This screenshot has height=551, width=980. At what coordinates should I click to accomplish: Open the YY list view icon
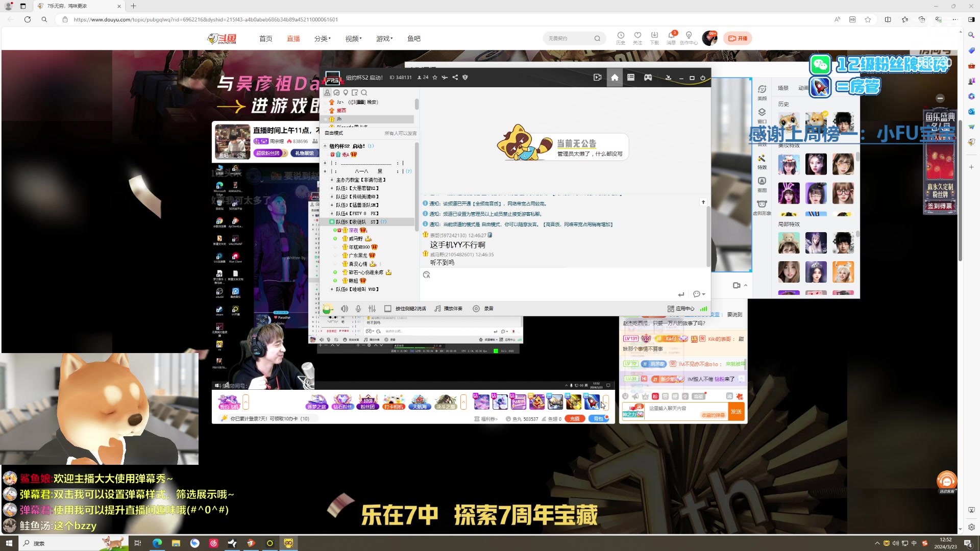631,78
